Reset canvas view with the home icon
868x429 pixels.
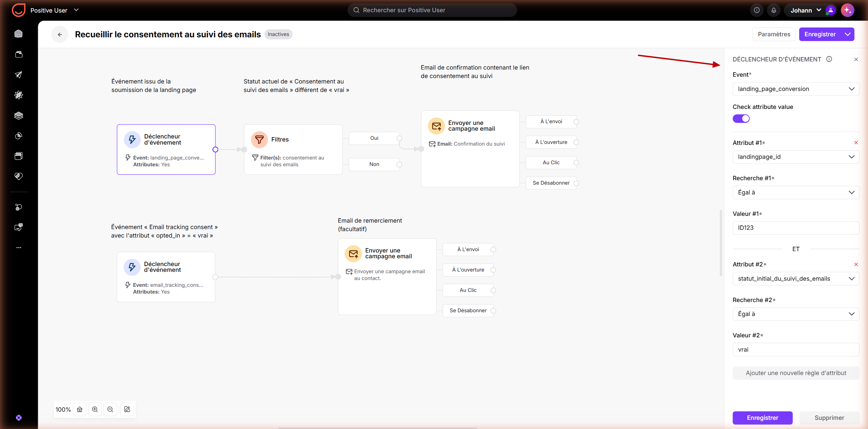click(x=80, y=409)
